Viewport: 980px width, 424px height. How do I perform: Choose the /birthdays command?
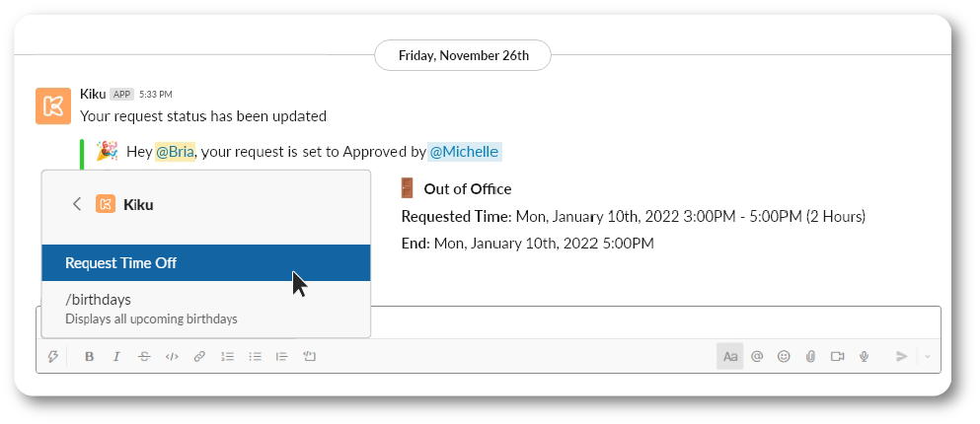(206, 309)
